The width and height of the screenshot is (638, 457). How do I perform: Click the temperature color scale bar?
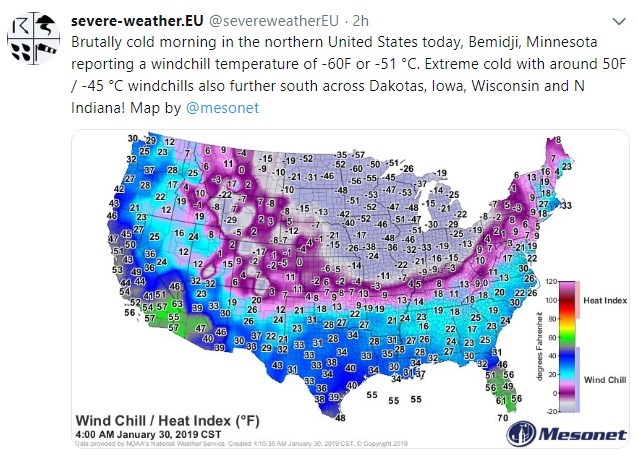tap(568, 347)
